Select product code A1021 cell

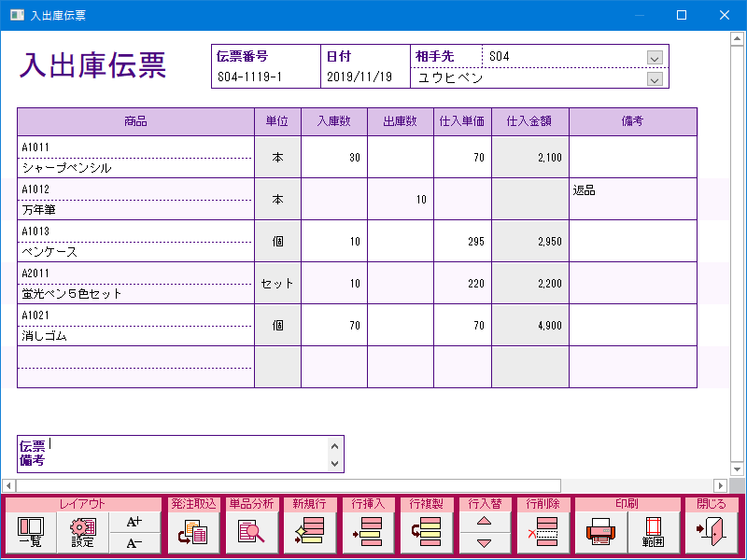[x=135, y=315]
